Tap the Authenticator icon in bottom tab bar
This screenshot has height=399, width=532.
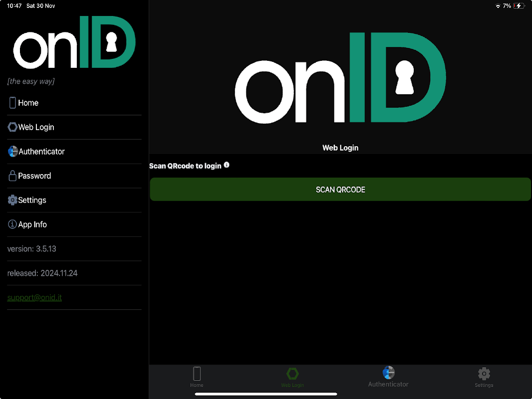[x=388, y=372]
